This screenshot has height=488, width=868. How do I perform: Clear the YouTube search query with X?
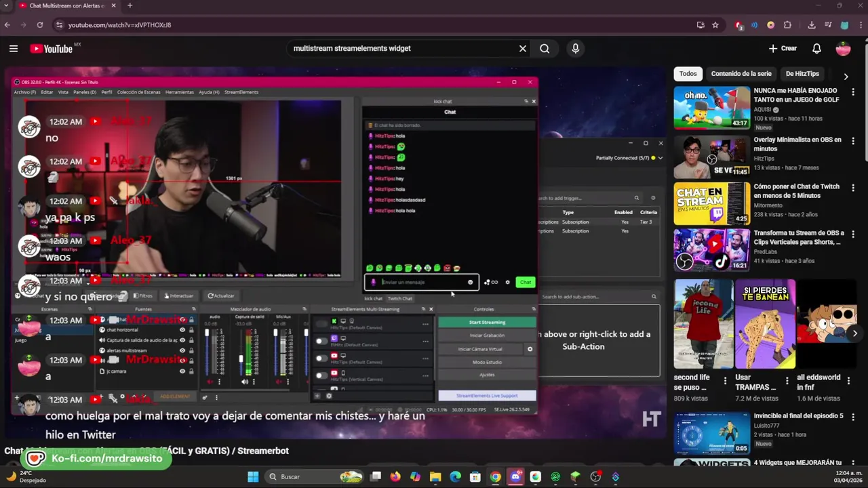pos(523,48)
